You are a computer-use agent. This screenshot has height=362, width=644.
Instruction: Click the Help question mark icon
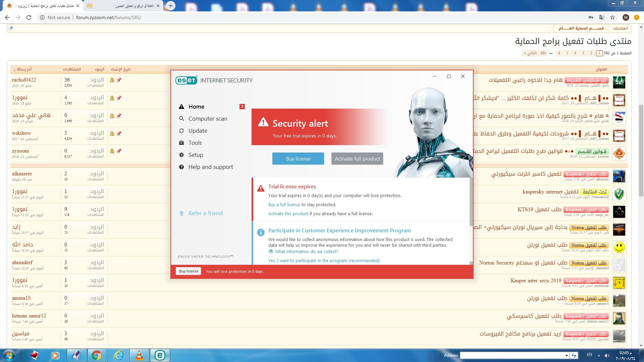[181, 167]
